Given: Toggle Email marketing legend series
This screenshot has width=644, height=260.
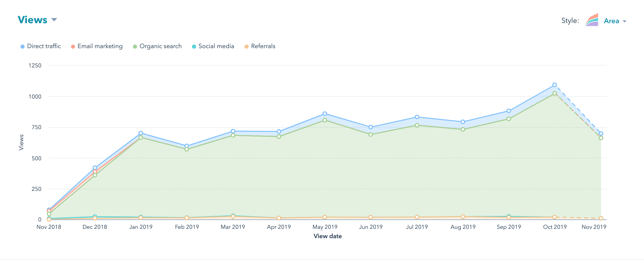Looking at the screenshot, I should [100, 46].
